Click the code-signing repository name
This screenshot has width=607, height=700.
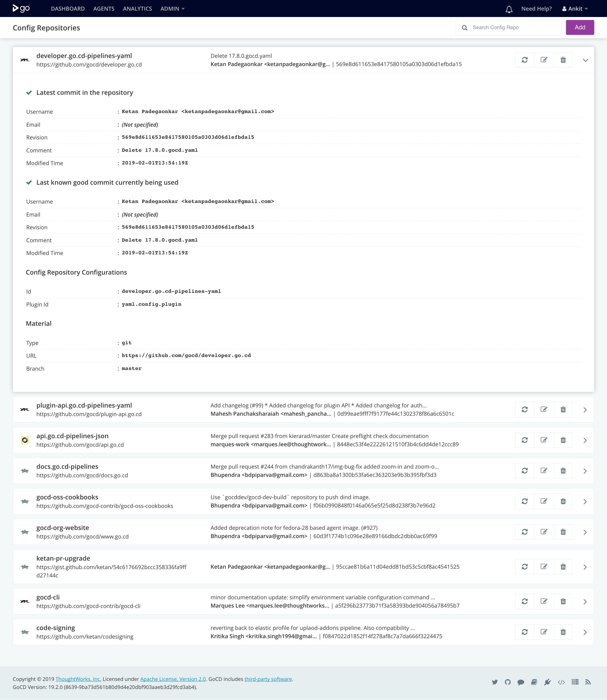coord(56,628)
